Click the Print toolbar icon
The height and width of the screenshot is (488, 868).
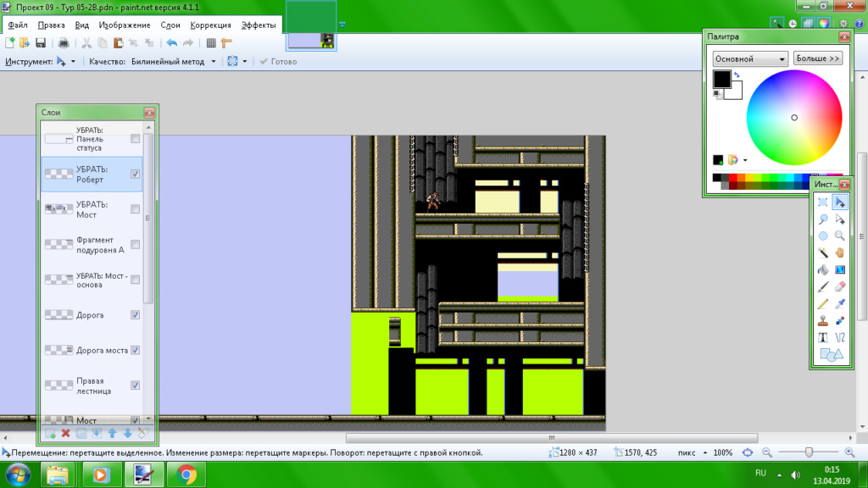pyautogui.click(x=64, y=42)
